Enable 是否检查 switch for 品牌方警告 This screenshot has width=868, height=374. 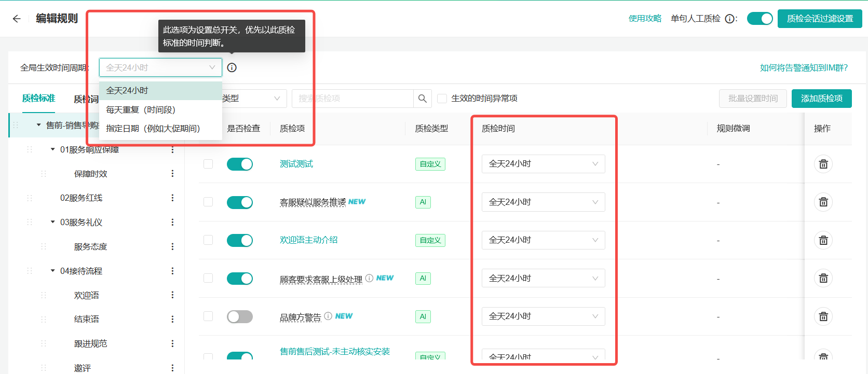coord(240,316)
